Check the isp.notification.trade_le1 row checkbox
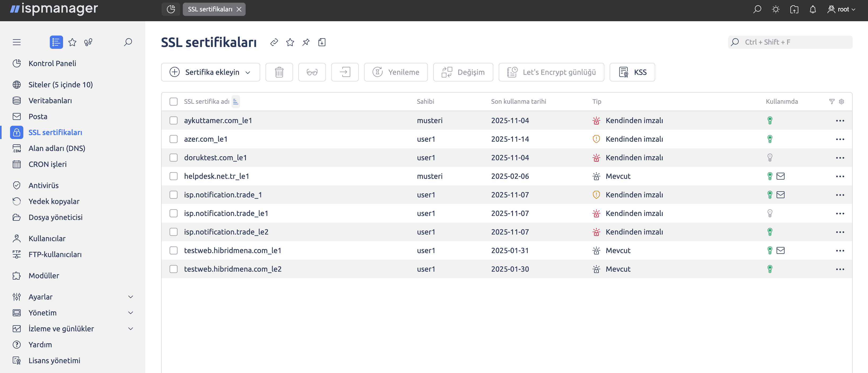This screenshot has width=868, height=373. click(174, 213)
